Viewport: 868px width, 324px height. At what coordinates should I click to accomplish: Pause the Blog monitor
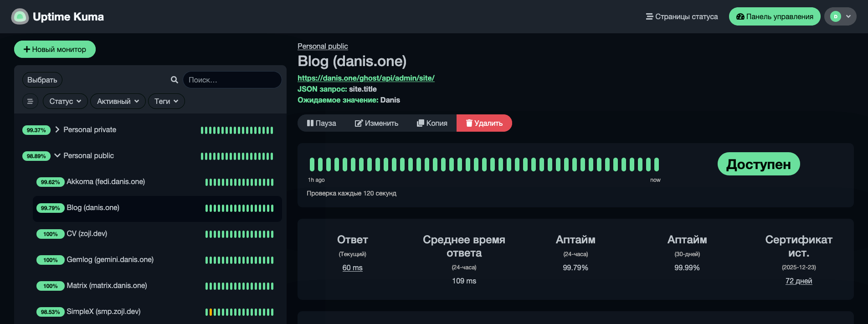click(321, 123)
